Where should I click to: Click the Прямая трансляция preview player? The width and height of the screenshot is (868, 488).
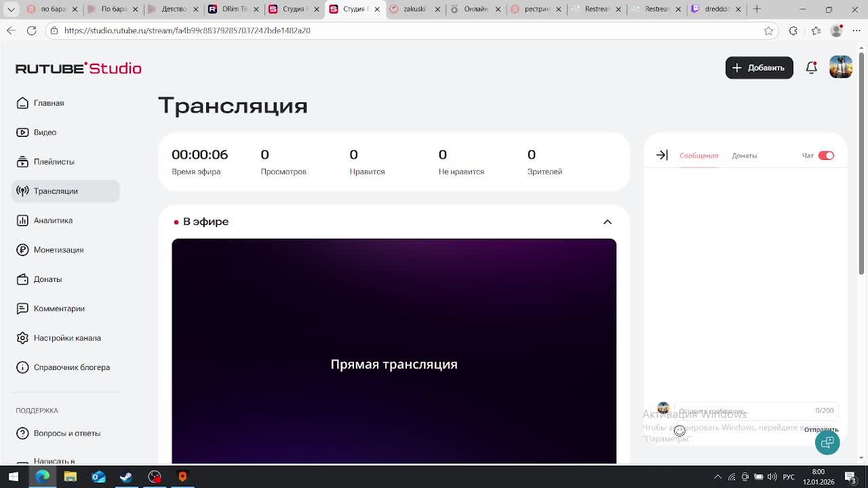pos(394,351)
